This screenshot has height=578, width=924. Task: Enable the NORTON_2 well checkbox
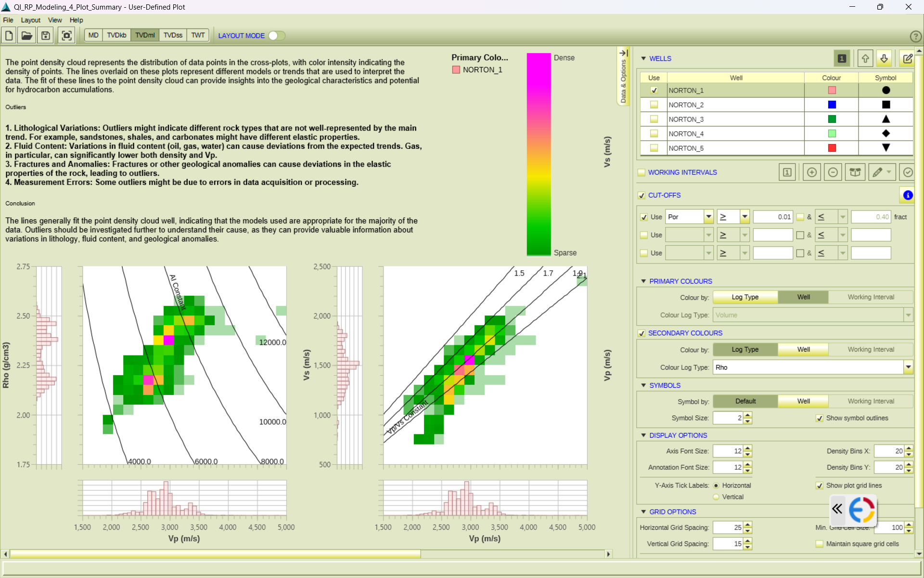point(654,105)
